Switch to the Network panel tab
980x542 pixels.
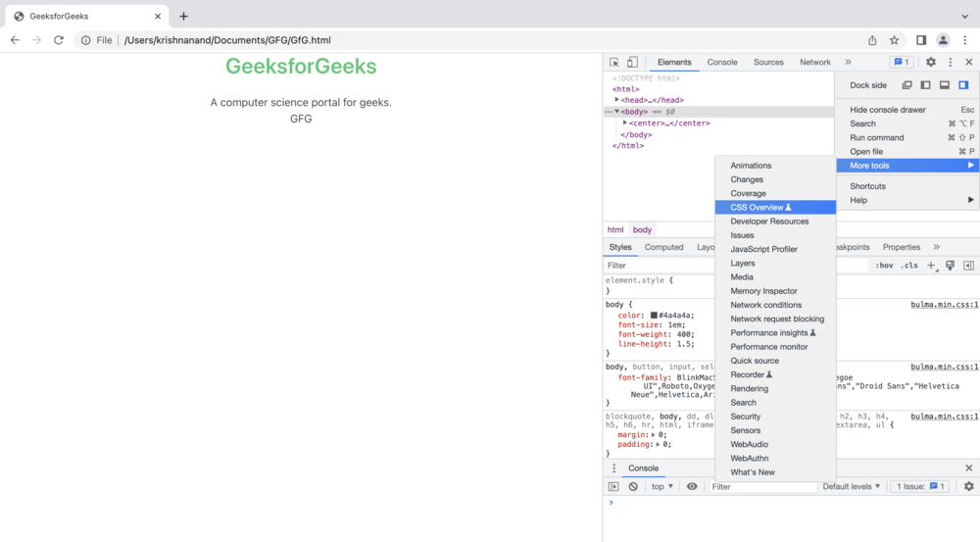(815, 62)
